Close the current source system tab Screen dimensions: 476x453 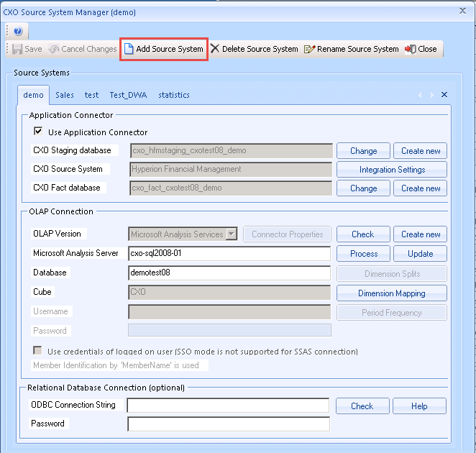click(x=444, y=95)
